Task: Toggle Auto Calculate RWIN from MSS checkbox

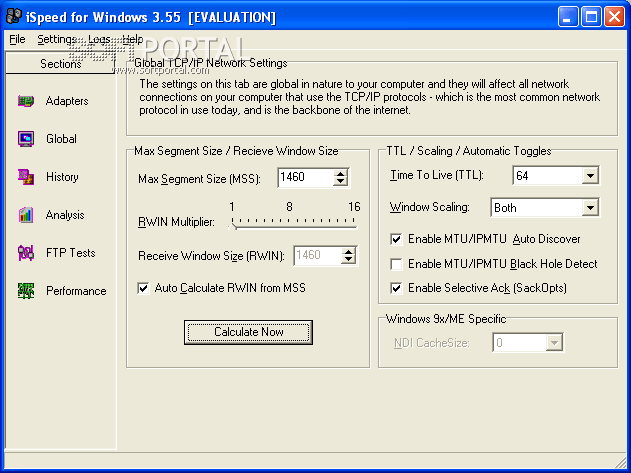Action: pos(143,288)
